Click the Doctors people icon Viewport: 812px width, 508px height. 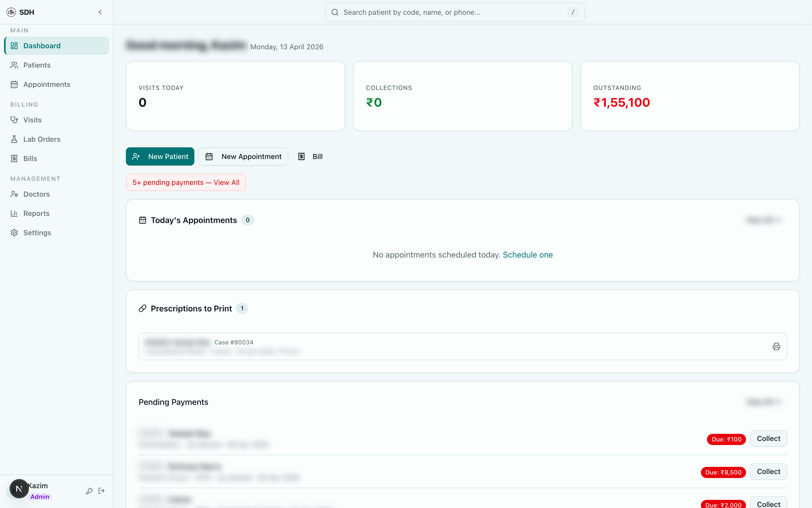tap(14, 194)
